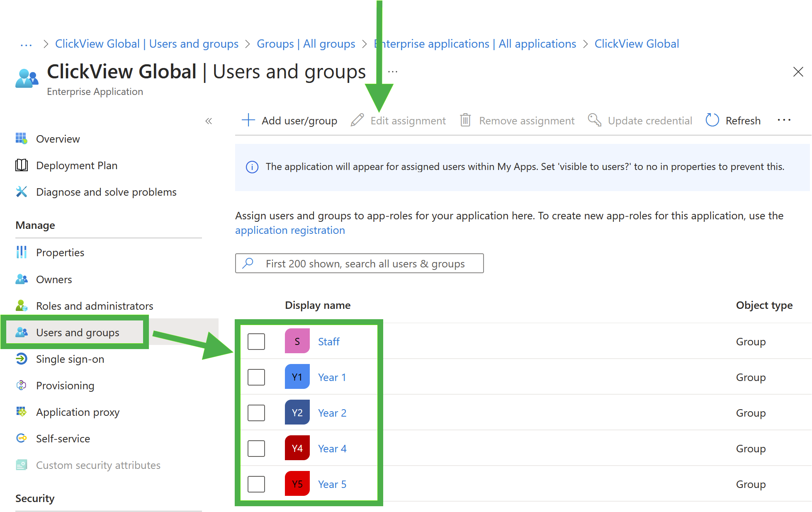Sort by Display name column header
Image resolution: width=812 pixels, height=512 pixels.
point(318,305)
